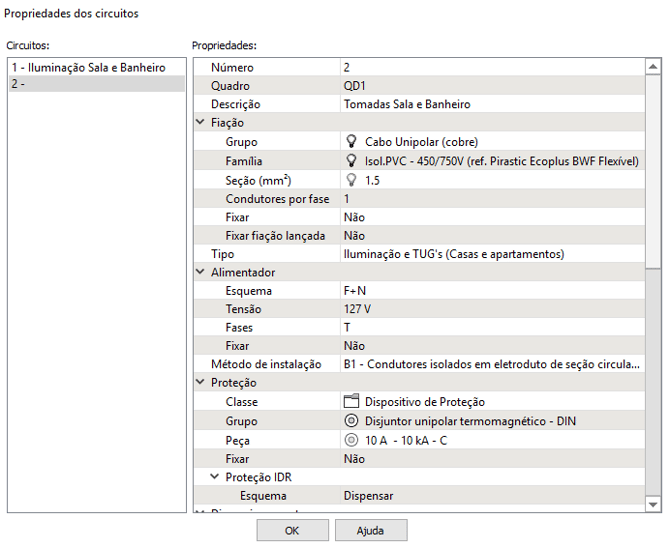Open the Esquema F+N value field

[490, 291]
